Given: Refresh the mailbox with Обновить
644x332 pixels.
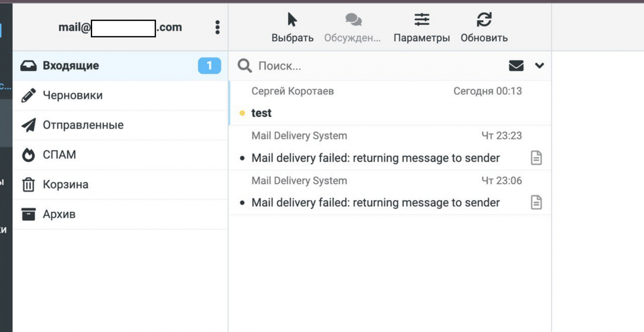Looking at the screenshot, I should click(x=484, y=28).
